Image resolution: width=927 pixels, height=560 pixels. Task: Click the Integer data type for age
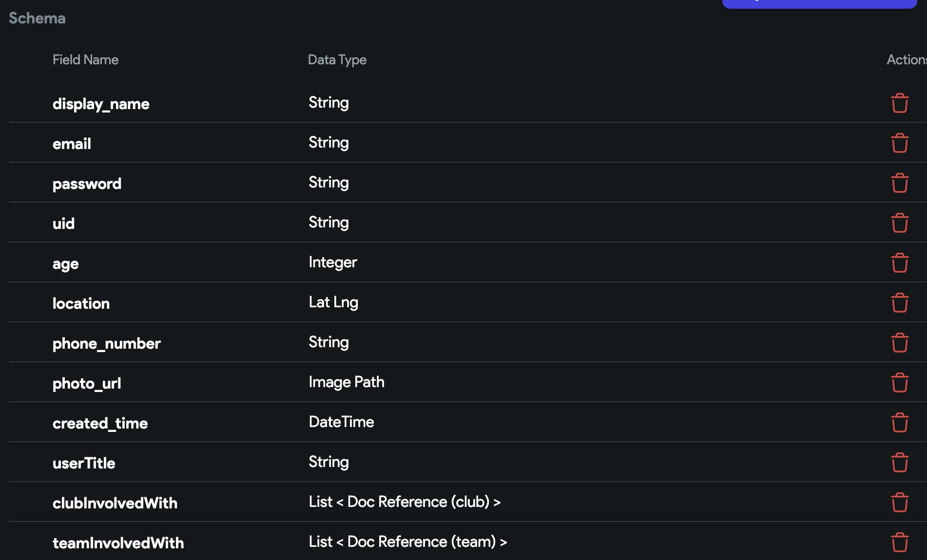click(333, 262)
